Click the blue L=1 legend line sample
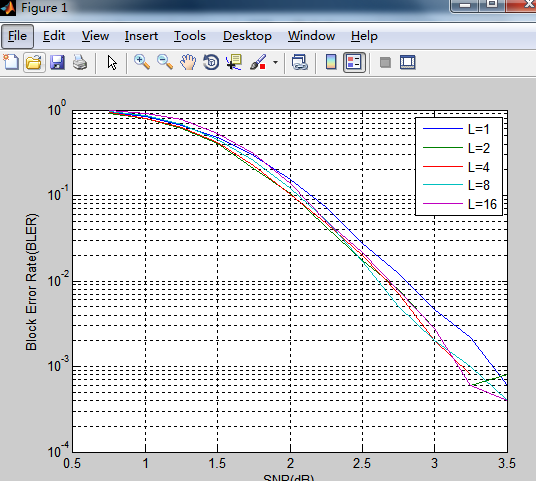This screenshot has height=481, width=536. 443,129
